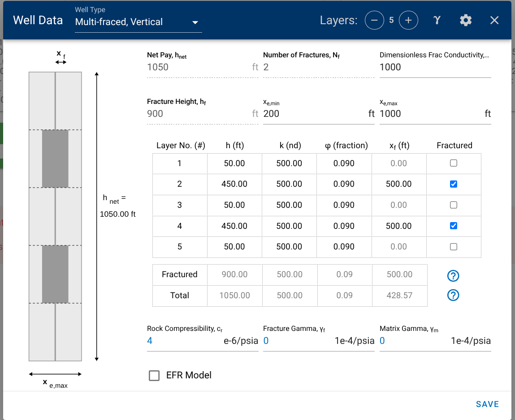
Task: Enable Fractured for Layer 3
Action: pyautogui.click(x=453, y=205)
